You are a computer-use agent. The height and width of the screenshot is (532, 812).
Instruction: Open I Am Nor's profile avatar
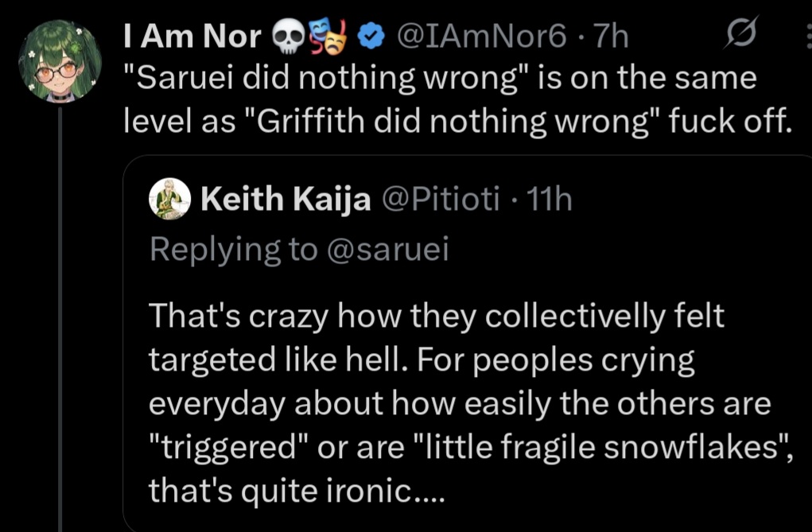coord(60,61)
